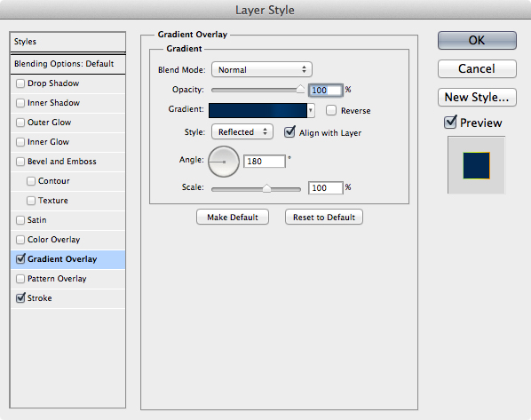Click the Make Default button
This screenshot has height=420, width=531.
(x=233, y=218)
